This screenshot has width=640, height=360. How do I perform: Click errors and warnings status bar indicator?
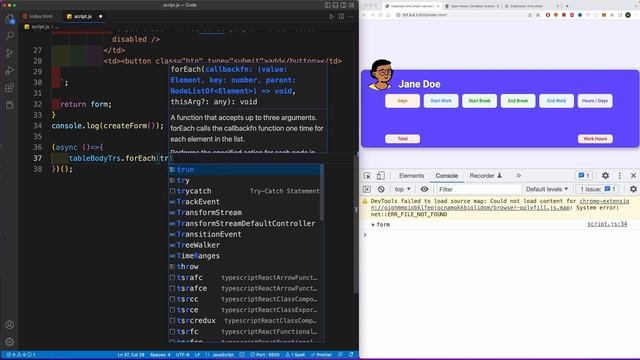click(x=20, y=355)
